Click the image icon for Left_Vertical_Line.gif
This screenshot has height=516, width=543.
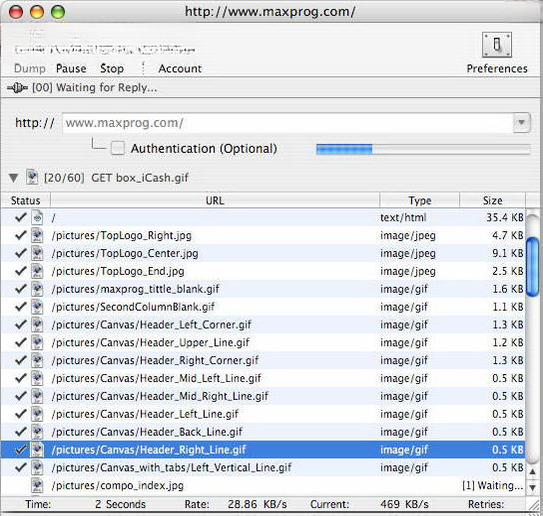click(x=37, y=468)
